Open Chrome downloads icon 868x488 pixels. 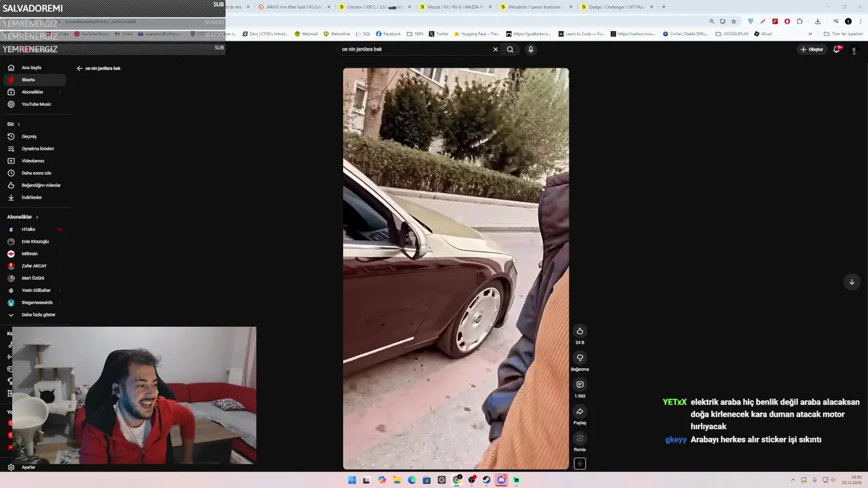pos(818,21)
